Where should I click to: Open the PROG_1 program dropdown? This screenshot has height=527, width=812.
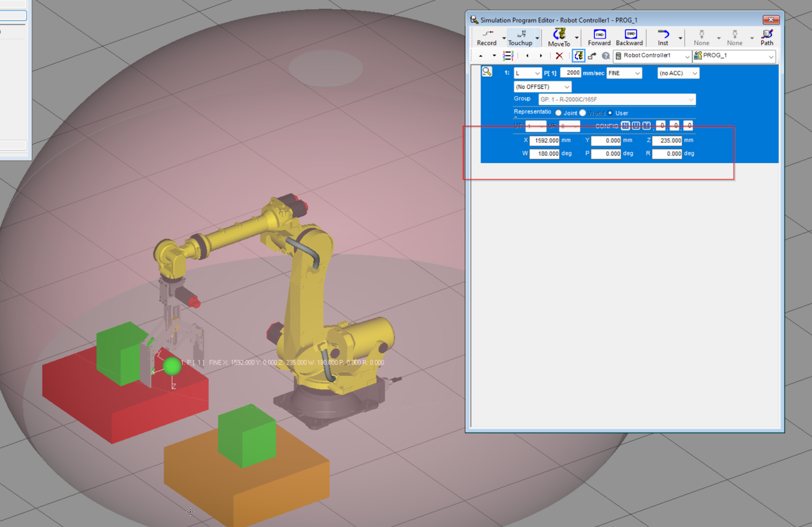734,56
